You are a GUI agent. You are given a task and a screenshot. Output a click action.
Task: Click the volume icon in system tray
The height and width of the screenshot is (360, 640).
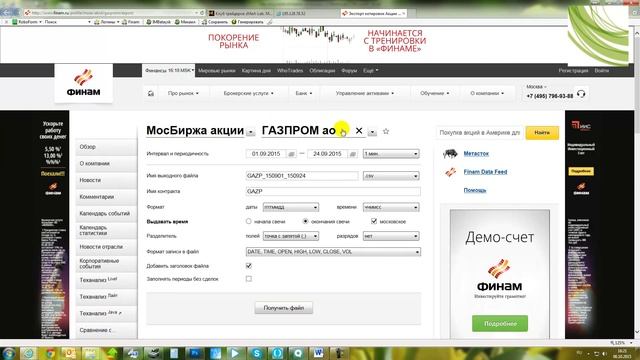pos(604,353)
